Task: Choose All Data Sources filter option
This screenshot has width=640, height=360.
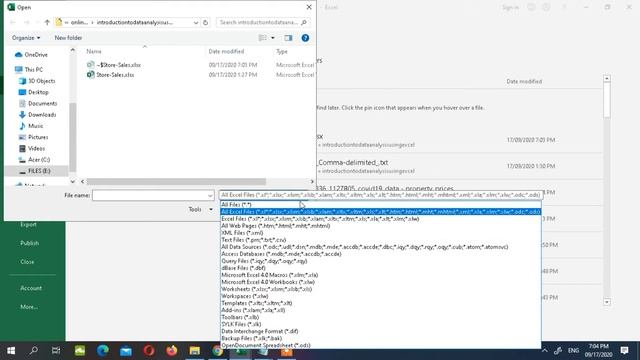Action: [x=381, y=247]
